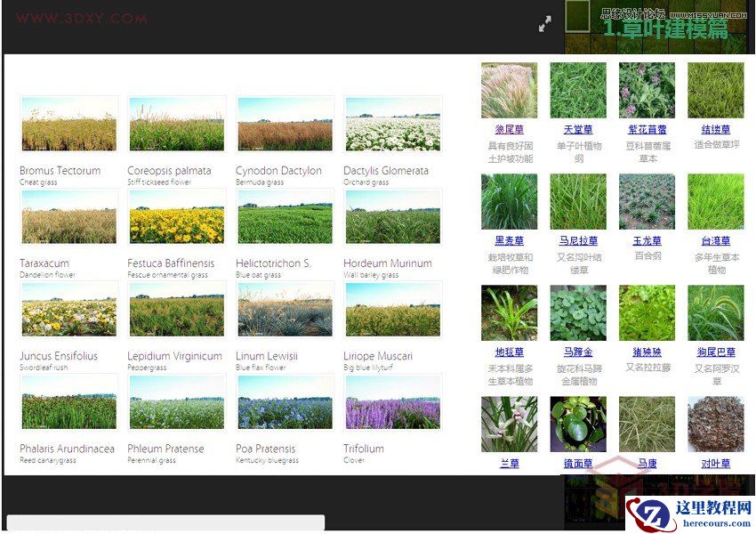Click the 镜面草 plant thumbnail

coord(578,425)
